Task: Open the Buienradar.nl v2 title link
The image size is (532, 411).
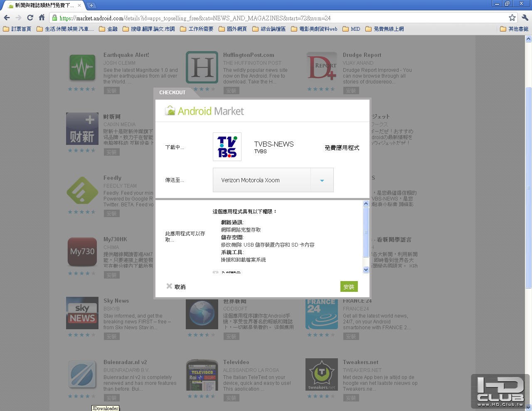Action: pyautogui.click(x=125, y=362)
